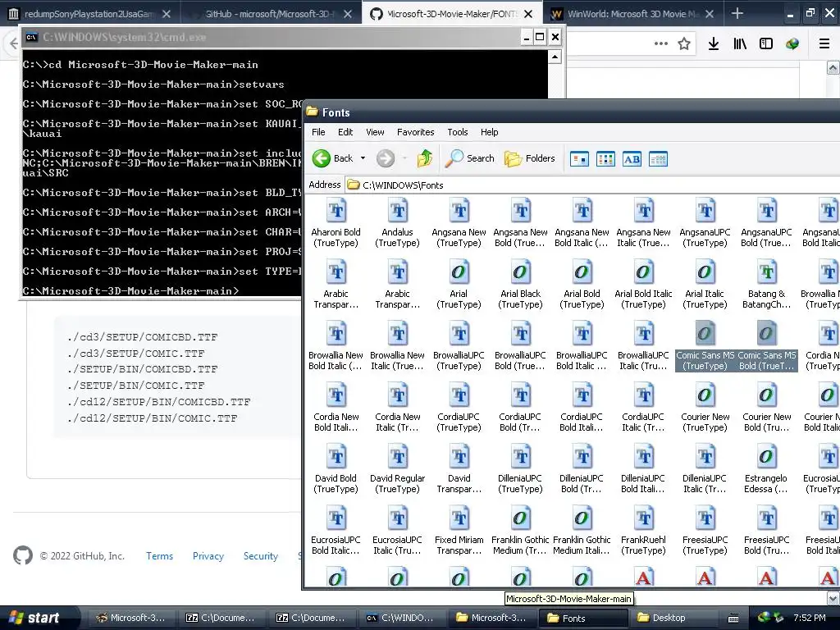Image resolution: width=840 pixels, height=630 pixels.
Task: Select Franklin Gothic Medium font
Action: 520,531
